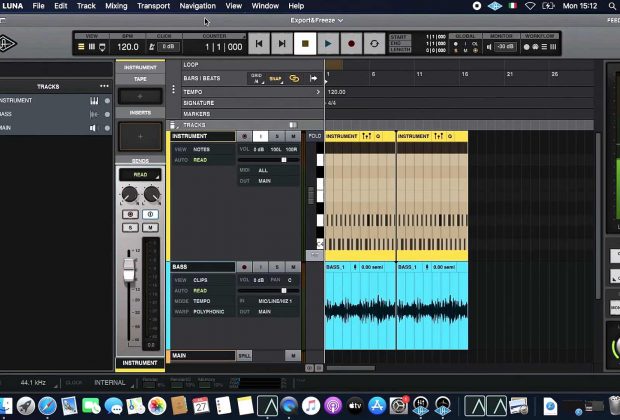Click the go-to-end transport button
The width and height of the screenshot is (620, 420).
[x=282, y=44]
